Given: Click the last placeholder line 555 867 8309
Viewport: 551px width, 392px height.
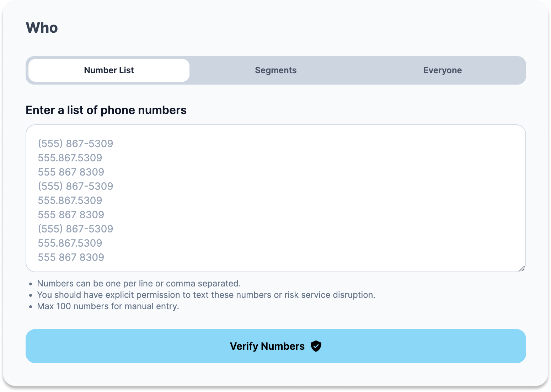Looking at the screenshot, I should pos(71,257).
